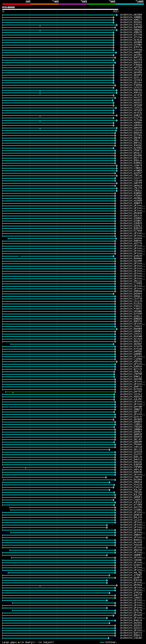
Task: Select the UniRef100_C5YG29 label
Action: (x=131, y=70)
